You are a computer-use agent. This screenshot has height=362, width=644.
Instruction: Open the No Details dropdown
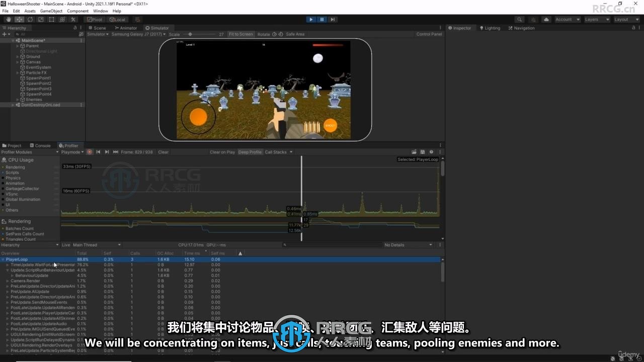[408, 245]
